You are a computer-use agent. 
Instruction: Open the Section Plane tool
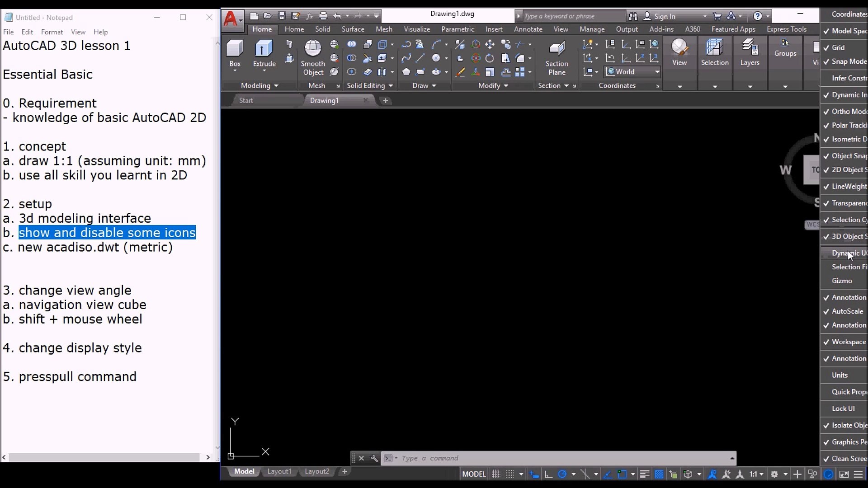[557, 49]
